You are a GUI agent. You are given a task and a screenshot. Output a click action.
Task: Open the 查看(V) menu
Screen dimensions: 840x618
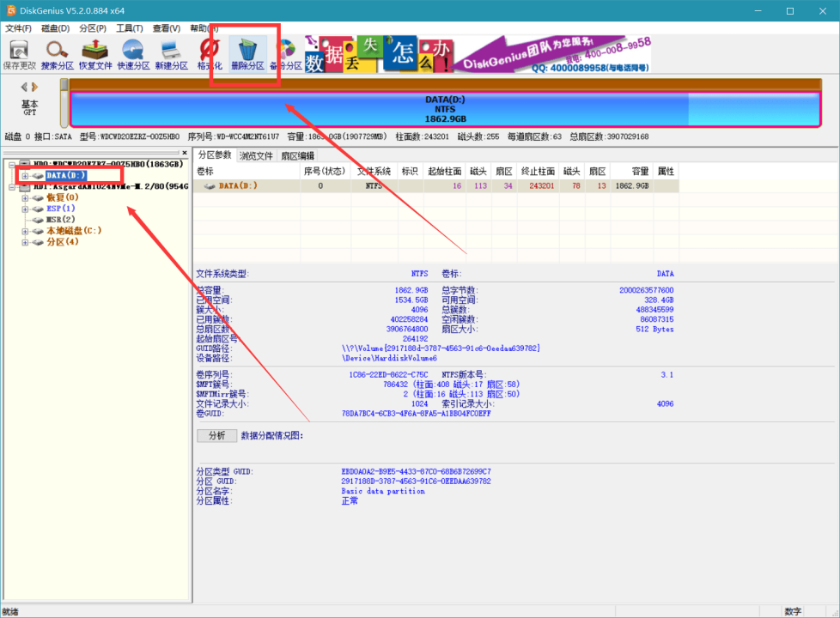point(167,28)
